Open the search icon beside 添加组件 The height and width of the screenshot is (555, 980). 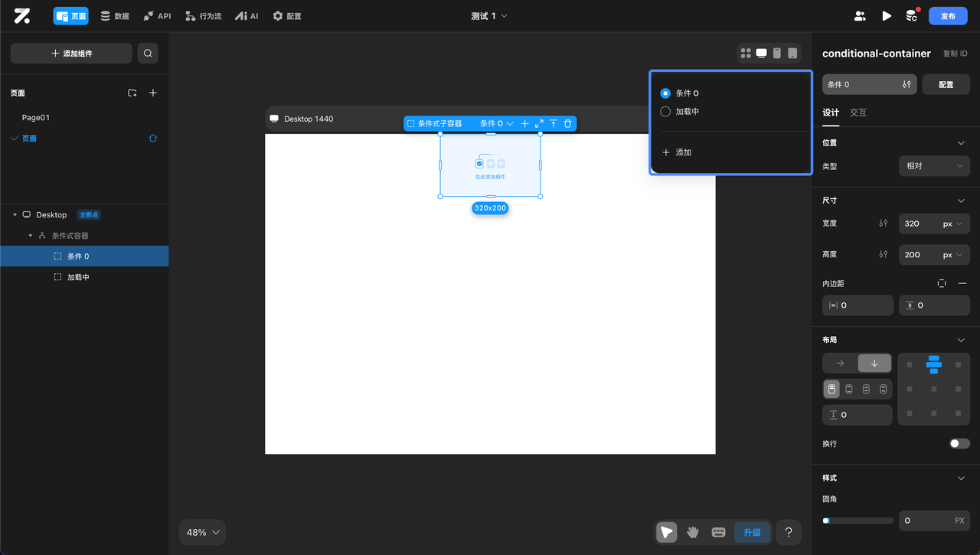point(148,53)
